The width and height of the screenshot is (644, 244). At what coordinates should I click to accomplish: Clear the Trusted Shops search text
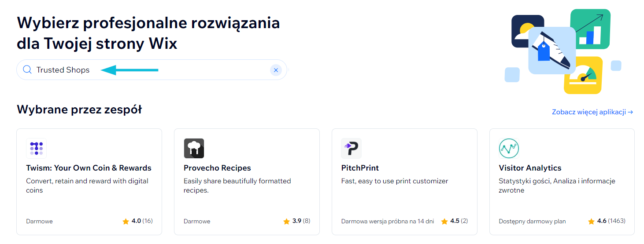276,70
